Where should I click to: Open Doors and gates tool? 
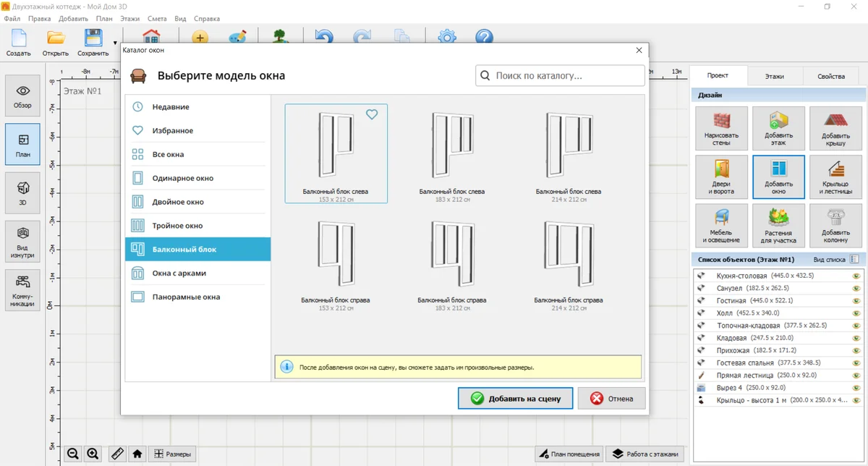tap(721, 177)
